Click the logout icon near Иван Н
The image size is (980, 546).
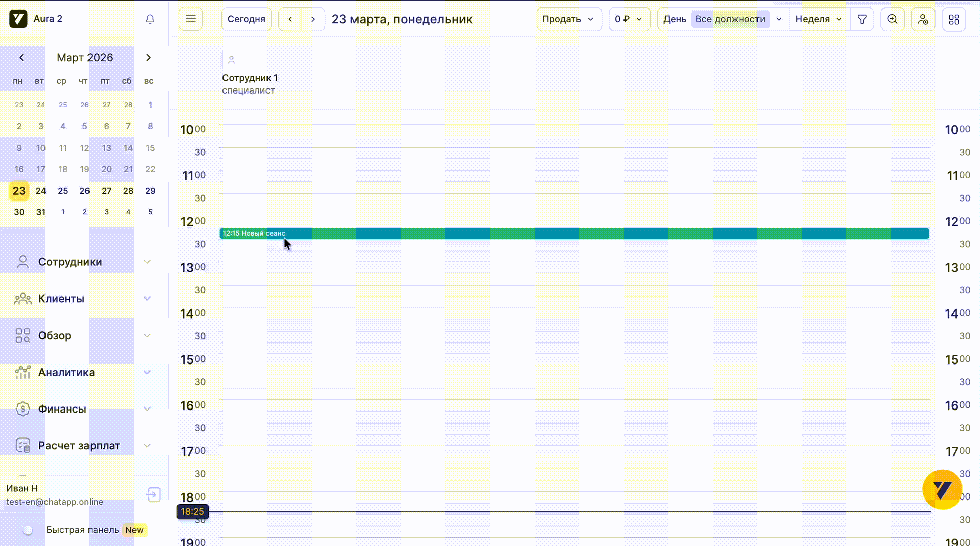pos(154,494)
